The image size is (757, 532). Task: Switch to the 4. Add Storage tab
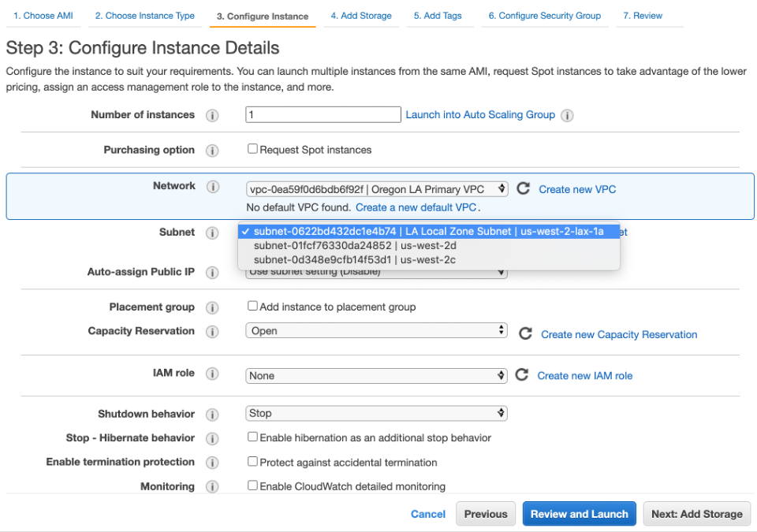361,15
